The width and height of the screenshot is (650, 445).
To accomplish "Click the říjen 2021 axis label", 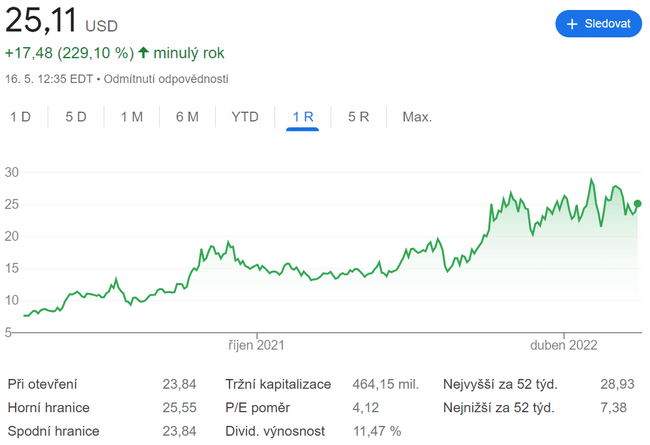I will pos(257,346).
